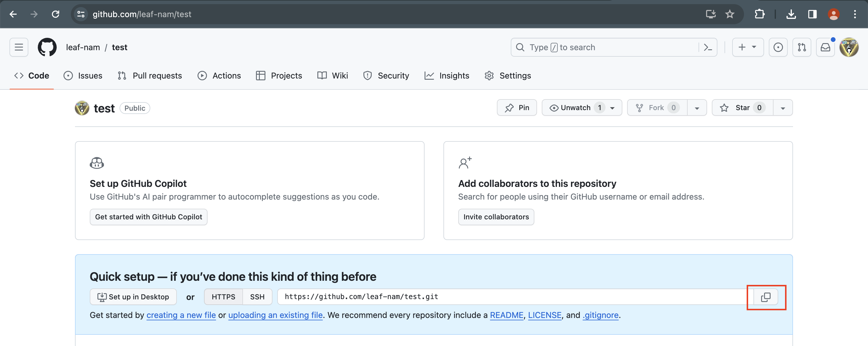Copy the repository URL to clipboard

766,297
